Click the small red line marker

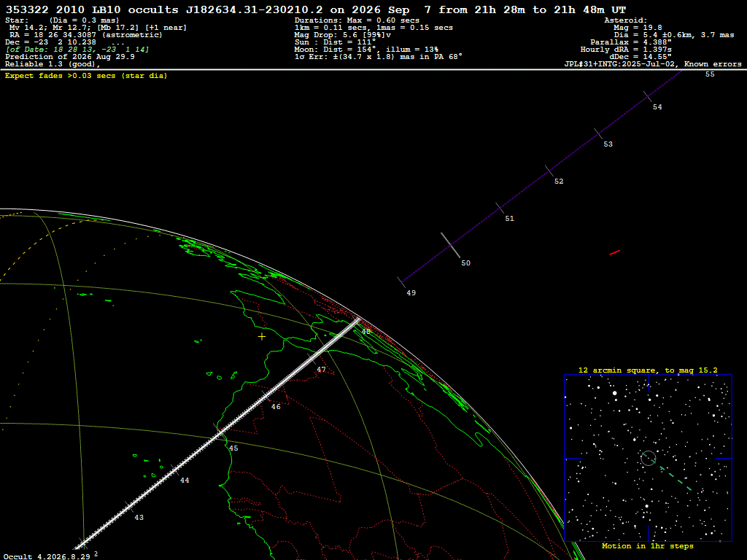614,252
